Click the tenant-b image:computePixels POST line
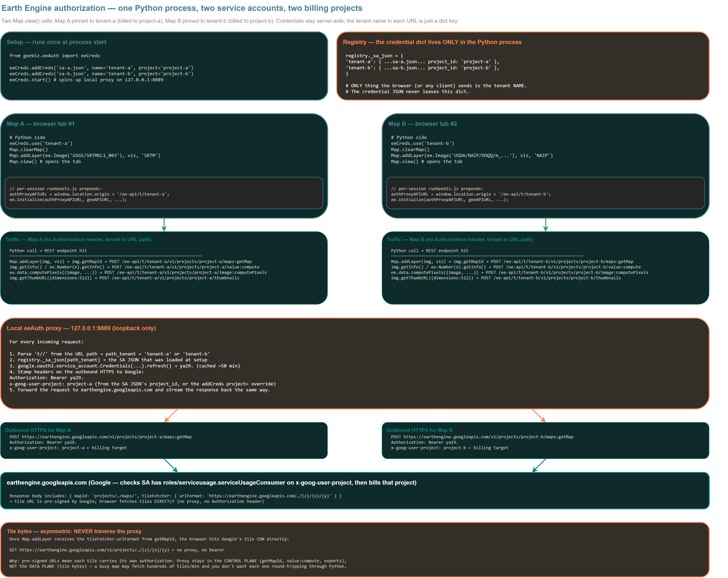The height and width of the screenshot is (578, 728). click(520, 272)
